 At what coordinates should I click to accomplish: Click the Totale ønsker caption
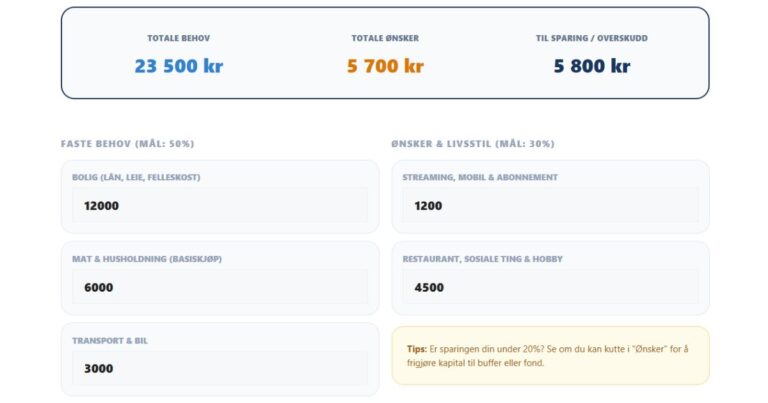pyautogui.click(x=385, y=38)
